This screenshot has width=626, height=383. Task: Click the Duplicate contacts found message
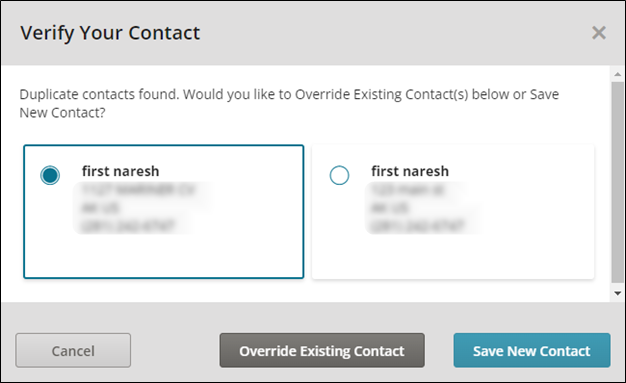[x=289, y=103]
